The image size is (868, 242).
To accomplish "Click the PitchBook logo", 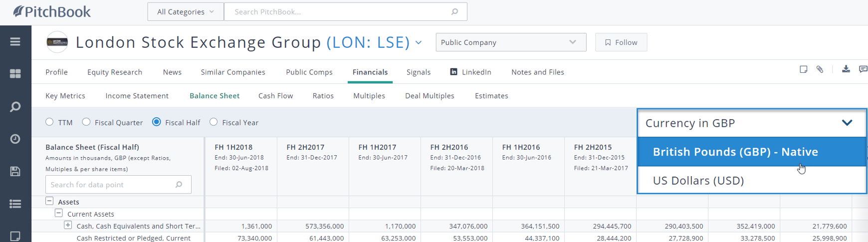I will point(52,11).
